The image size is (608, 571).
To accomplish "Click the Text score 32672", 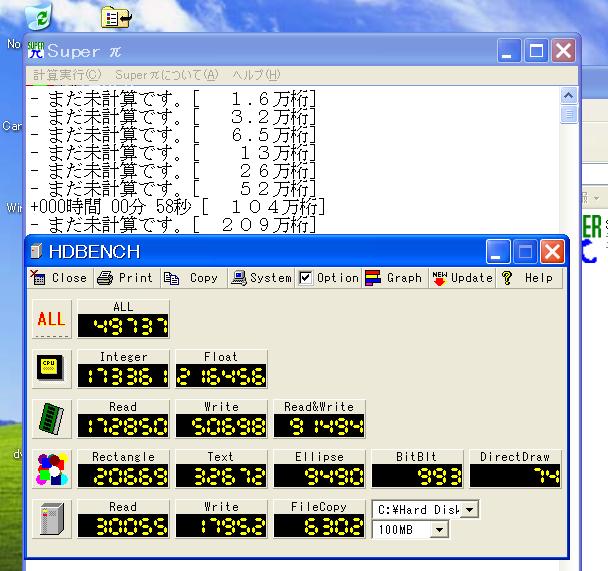I will [221, 475].
